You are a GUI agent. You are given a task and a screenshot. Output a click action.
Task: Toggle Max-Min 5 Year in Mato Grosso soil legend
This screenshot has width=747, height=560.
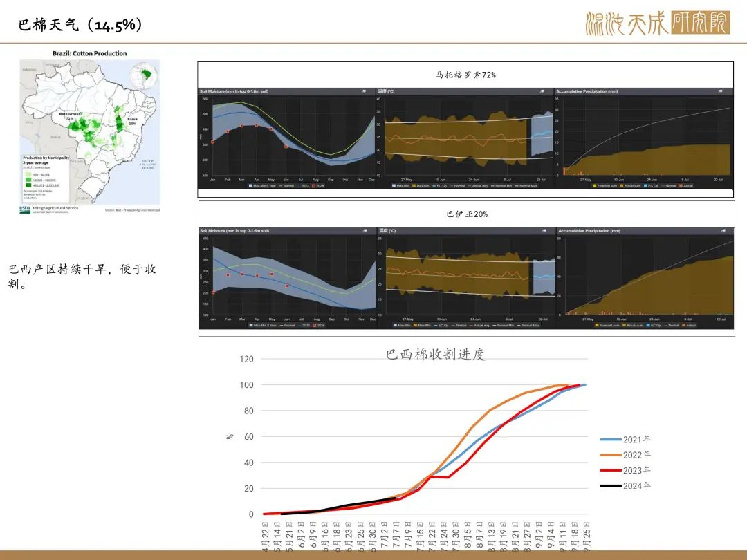[x=262, y=186]
